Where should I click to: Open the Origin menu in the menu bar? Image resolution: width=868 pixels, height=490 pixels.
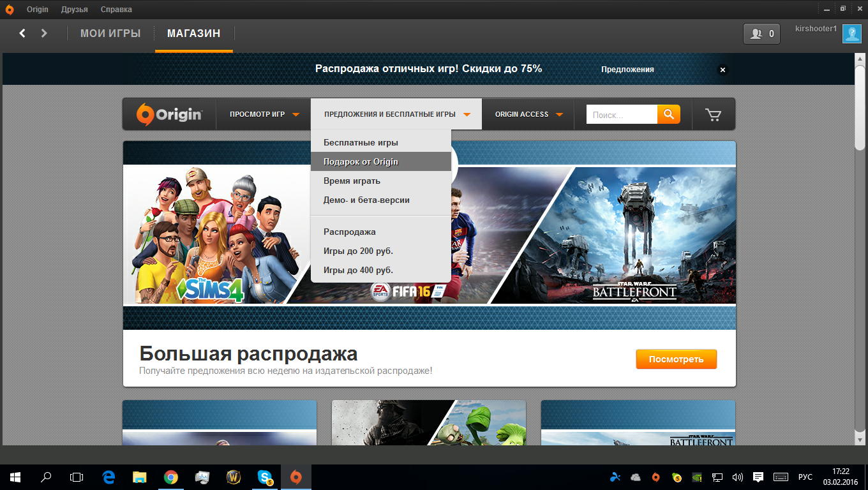(x=38, y=10)
